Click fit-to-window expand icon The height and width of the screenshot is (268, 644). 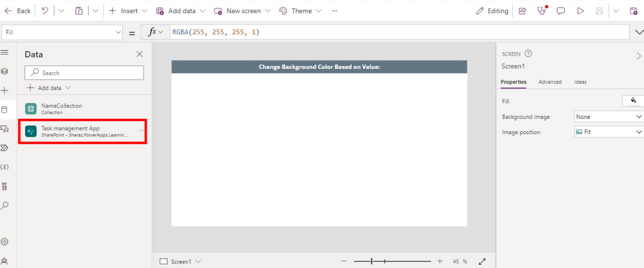(482, 261)
